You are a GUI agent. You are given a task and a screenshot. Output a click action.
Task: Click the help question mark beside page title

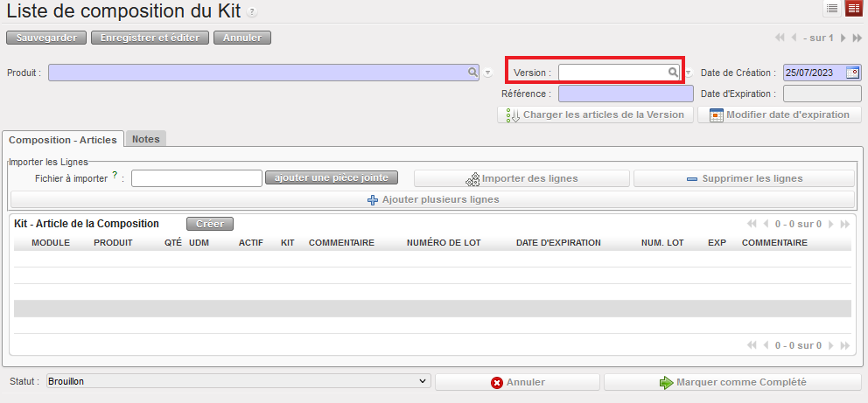[x=251, y=11]
